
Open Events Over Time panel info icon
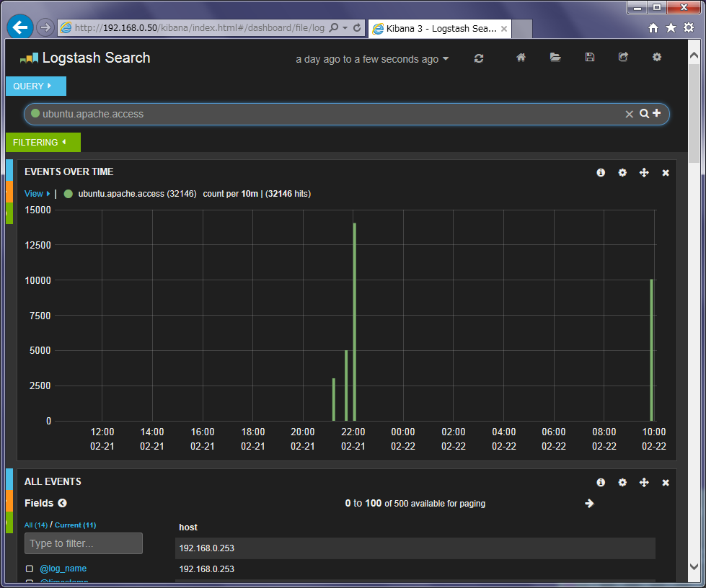[601, 172]
